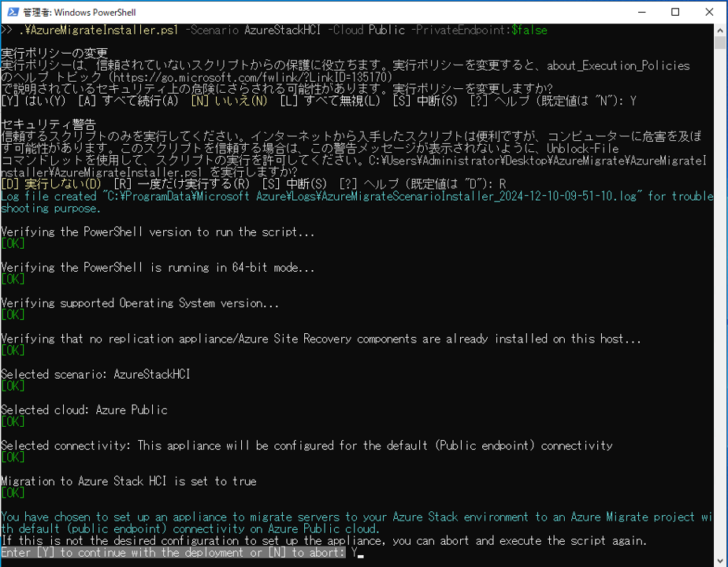Minimize the PowerShell window
This screenshot has height=567, width=728.
[639, 12]
